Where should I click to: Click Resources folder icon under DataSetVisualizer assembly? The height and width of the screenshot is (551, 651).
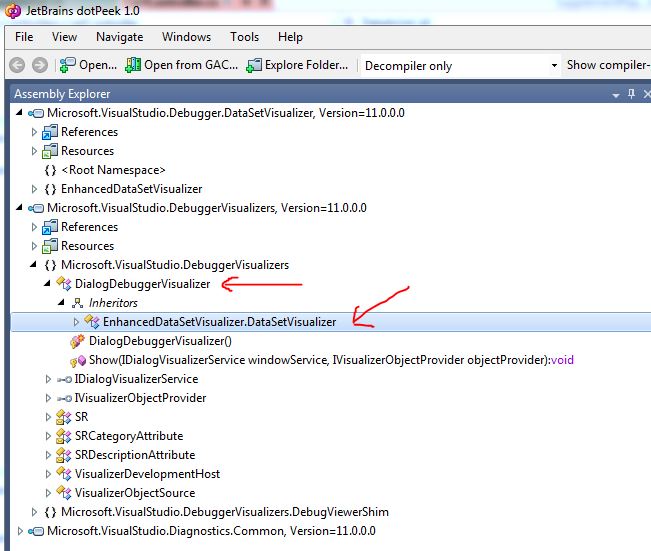coord(50,152)
